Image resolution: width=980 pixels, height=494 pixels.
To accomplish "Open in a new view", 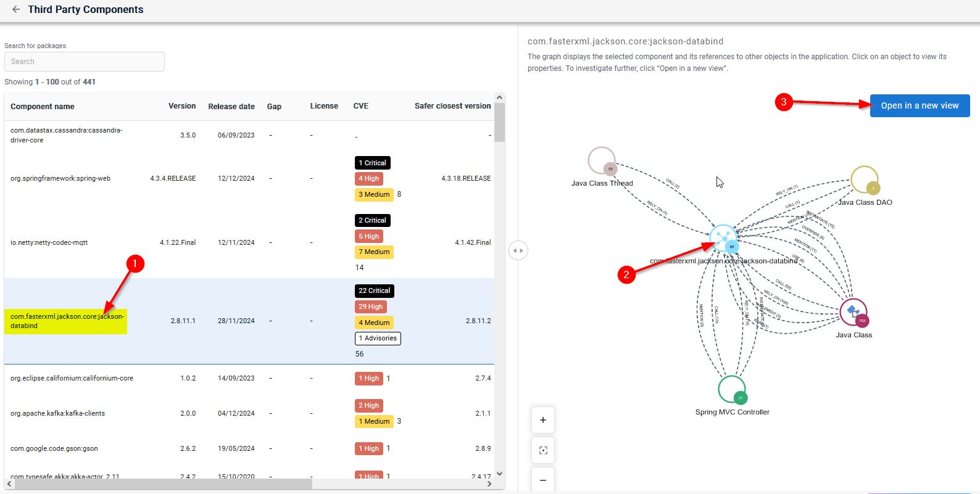I will [x=920, y=105].
